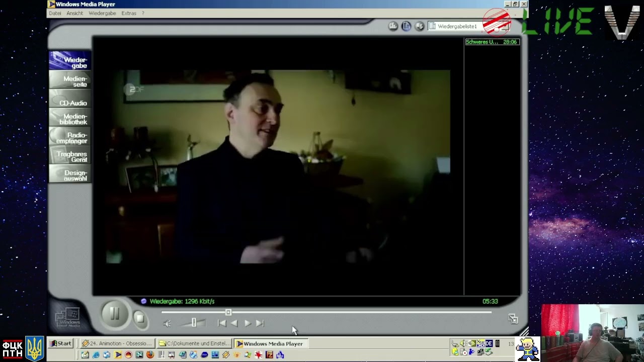644x362 pixels.
Task: Click the Show Desktop quick launch icon
Action: pos(85,355)
